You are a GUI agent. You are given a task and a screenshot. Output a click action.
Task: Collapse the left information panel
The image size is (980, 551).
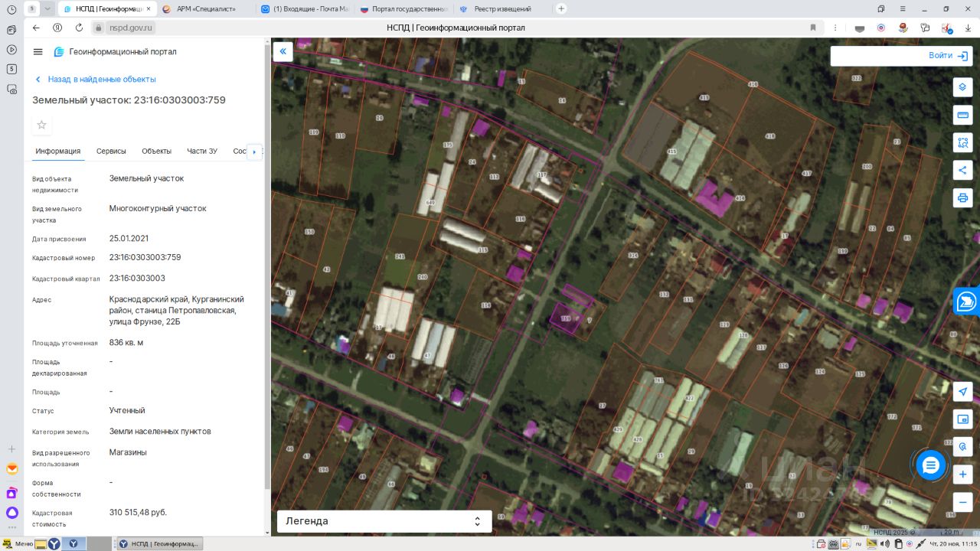(283, 51)
